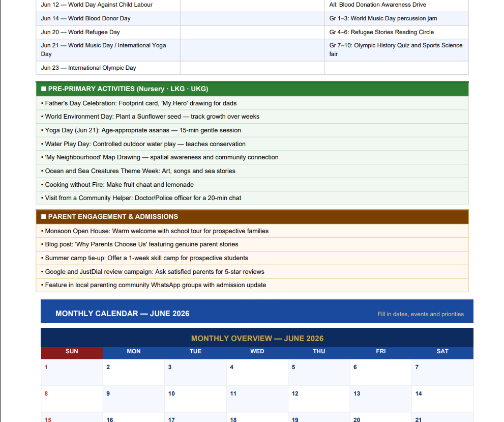Click the TUE column header

(x=195, y=352)
